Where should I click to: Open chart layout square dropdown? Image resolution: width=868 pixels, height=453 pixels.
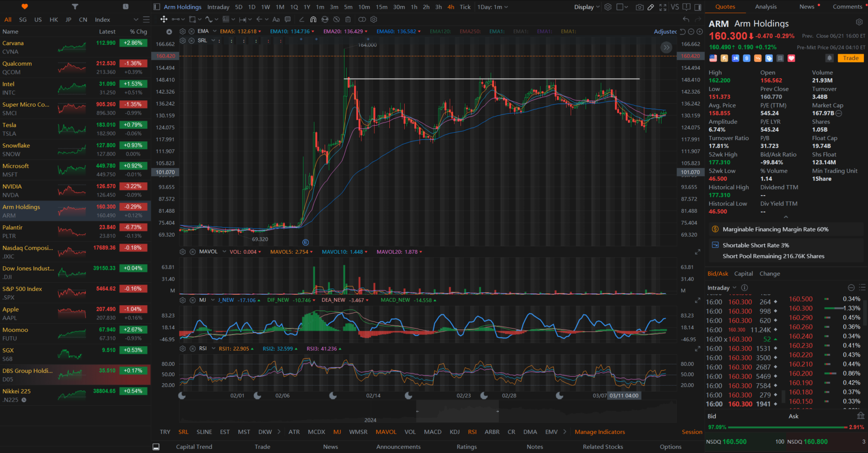[622, 7]
